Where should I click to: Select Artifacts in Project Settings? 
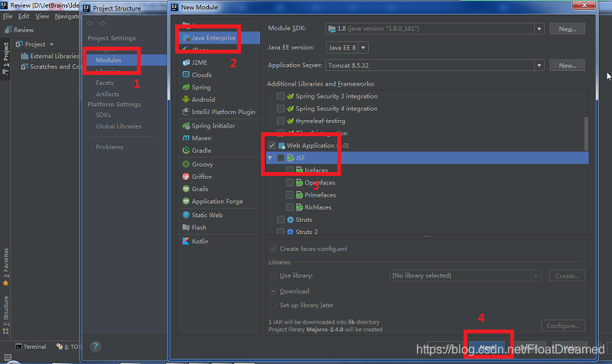pyautogui.click(x=107, y=94)
